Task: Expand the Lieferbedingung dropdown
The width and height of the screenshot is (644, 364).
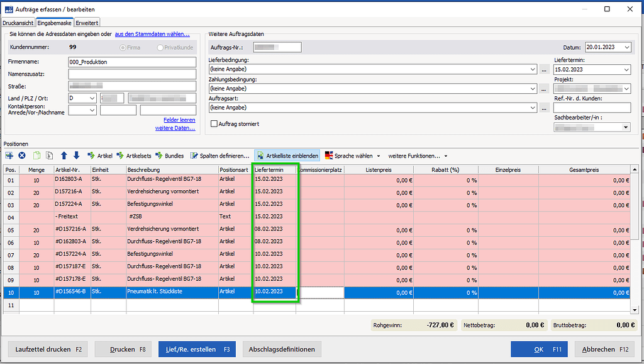Action: (x=533, y=69)
